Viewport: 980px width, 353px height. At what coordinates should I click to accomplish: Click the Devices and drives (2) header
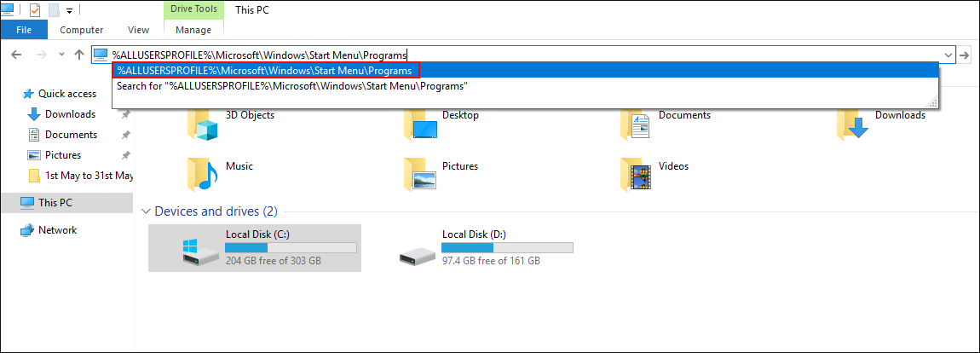216,211
